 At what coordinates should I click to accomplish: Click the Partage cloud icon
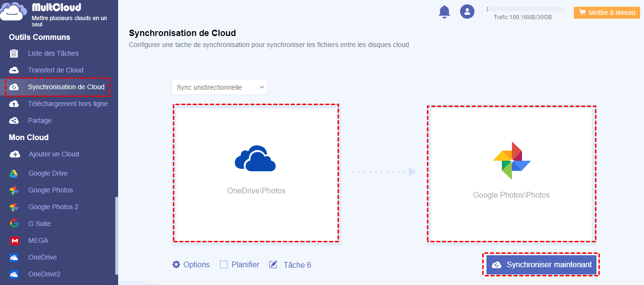14,120
